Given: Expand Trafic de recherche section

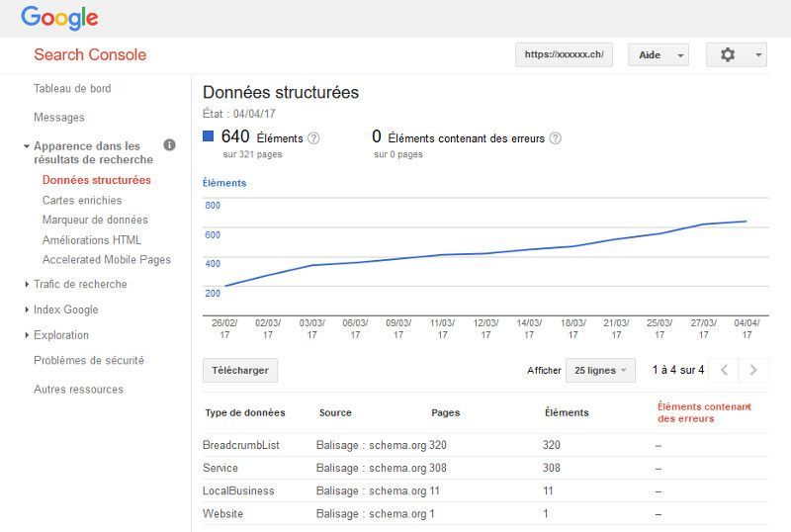Looking at the screenshot, I should [27, 284].
